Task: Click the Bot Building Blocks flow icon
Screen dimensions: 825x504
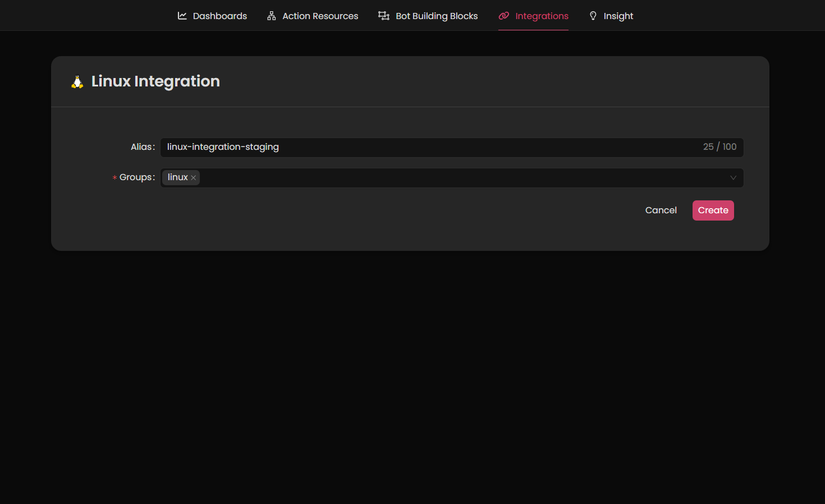Action: pyautogui.click(x=384, y=16)
